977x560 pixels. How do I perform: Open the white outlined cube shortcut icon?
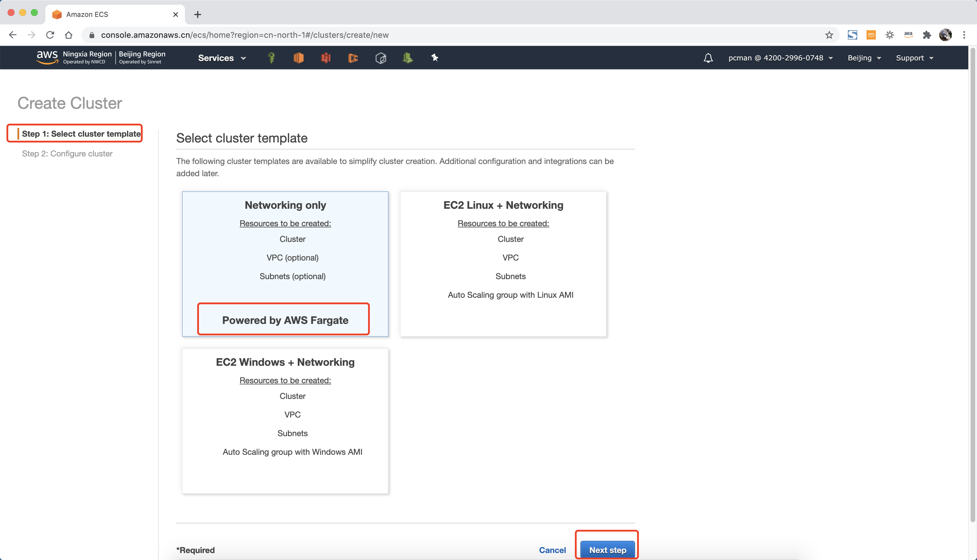point(380,58)
